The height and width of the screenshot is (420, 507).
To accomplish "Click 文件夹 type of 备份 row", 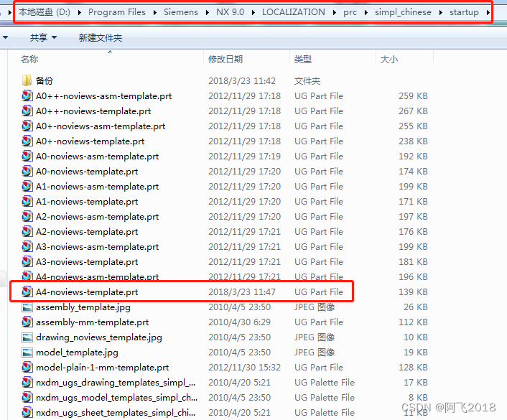I will point(307,81).
